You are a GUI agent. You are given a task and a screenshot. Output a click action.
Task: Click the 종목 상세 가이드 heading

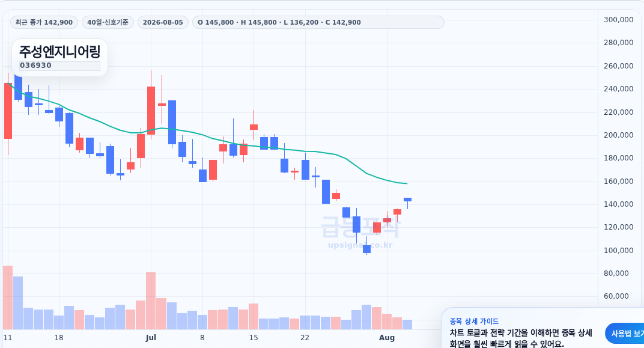474,322
